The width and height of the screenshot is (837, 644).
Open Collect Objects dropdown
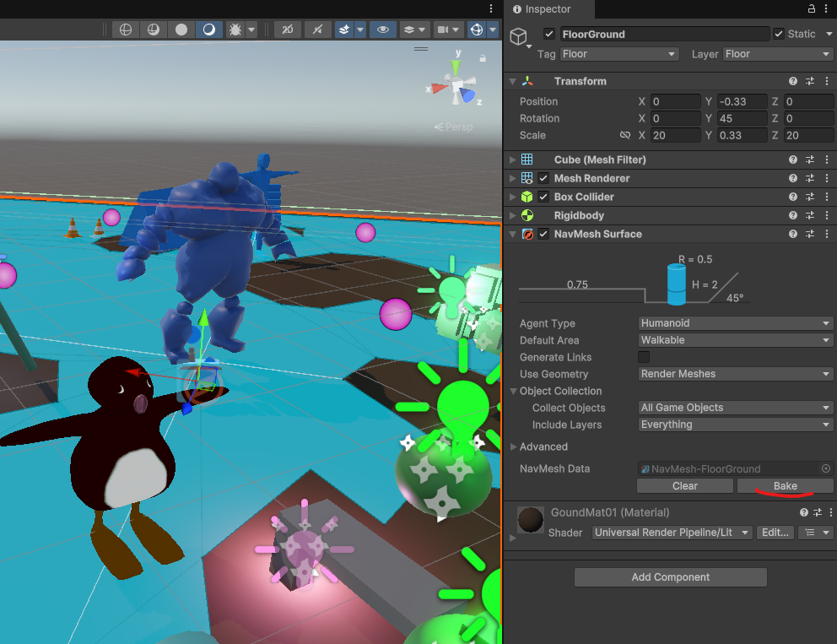point(736,408)
